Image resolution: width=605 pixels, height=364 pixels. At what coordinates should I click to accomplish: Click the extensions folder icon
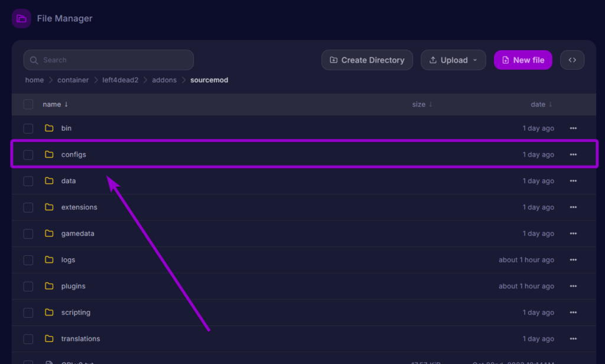click(49, 207)
